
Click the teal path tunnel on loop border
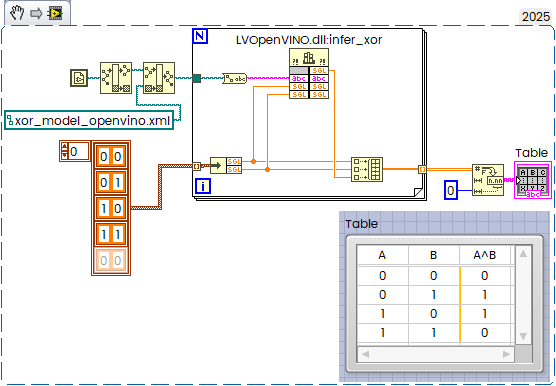click(196, 78)
